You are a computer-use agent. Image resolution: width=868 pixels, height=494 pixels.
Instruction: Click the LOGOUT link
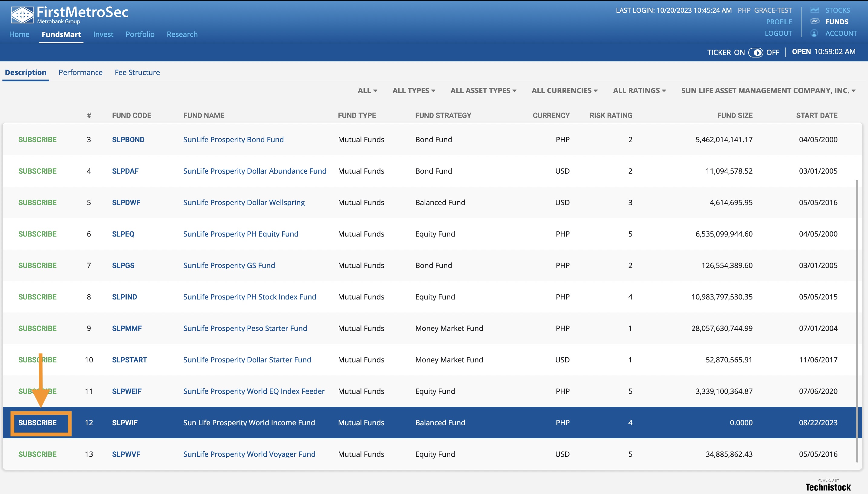tap(778, 33)
